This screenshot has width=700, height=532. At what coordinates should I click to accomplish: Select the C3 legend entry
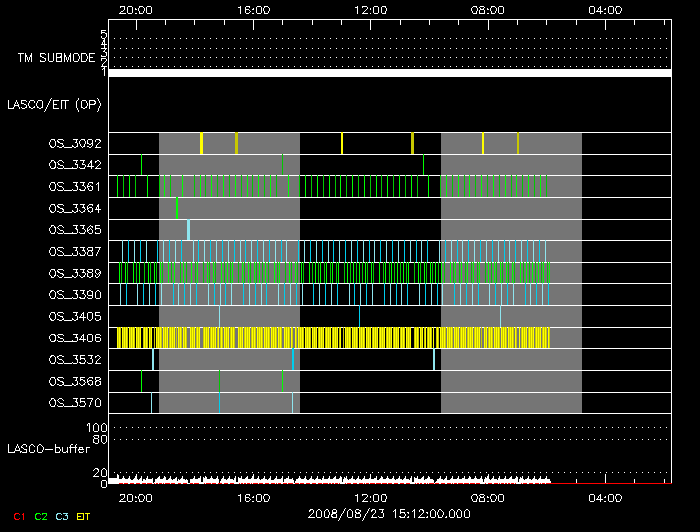[x=62, y=516]
